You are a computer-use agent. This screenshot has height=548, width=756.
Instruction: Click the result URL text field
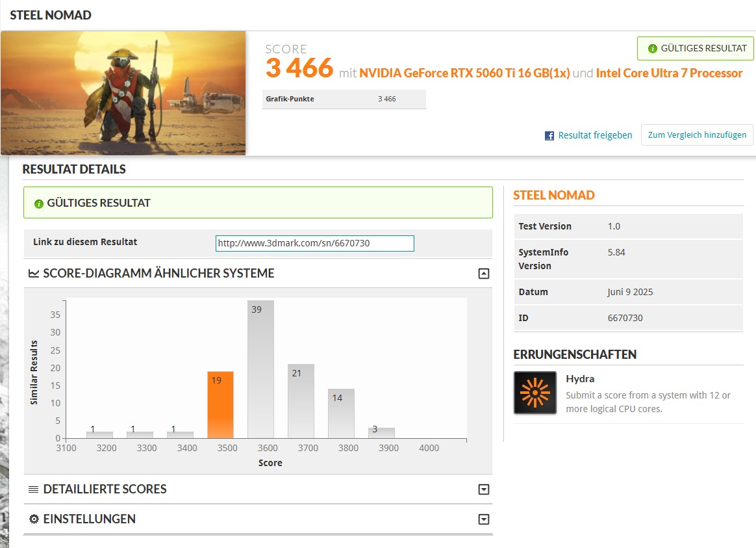pos(314,243)
